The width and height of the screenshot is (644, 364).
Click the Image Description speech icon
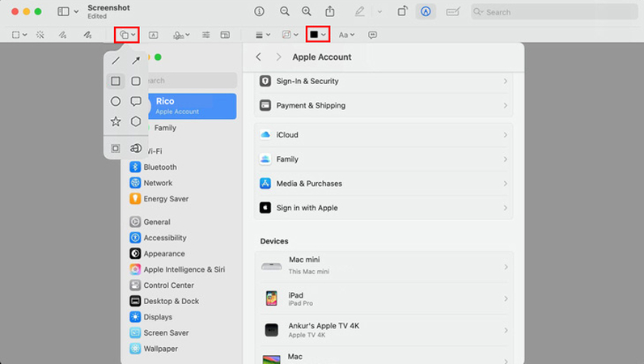click(x=372, y=35)
